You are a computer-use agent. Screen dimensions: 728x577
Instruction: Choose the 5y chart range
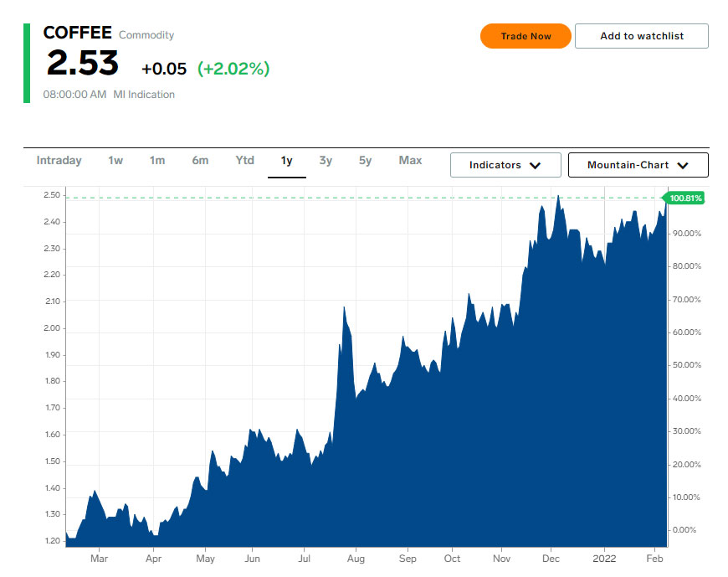coord(366,160)
